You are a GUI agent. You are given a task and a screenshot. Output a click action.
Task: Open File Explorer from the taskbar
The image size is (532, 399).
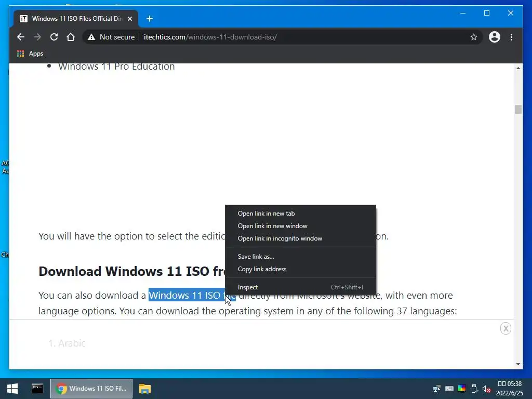click(144, 389)
